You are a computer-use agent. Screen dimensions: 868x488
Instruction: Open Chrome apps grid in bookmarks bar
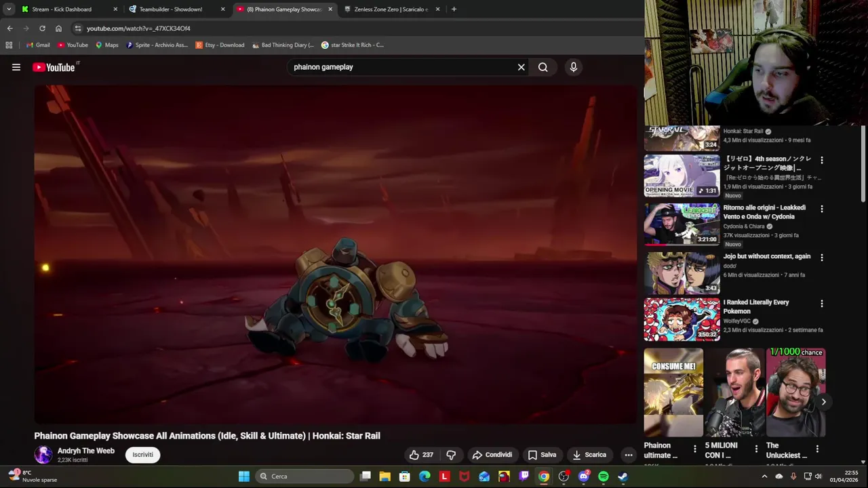9,45
